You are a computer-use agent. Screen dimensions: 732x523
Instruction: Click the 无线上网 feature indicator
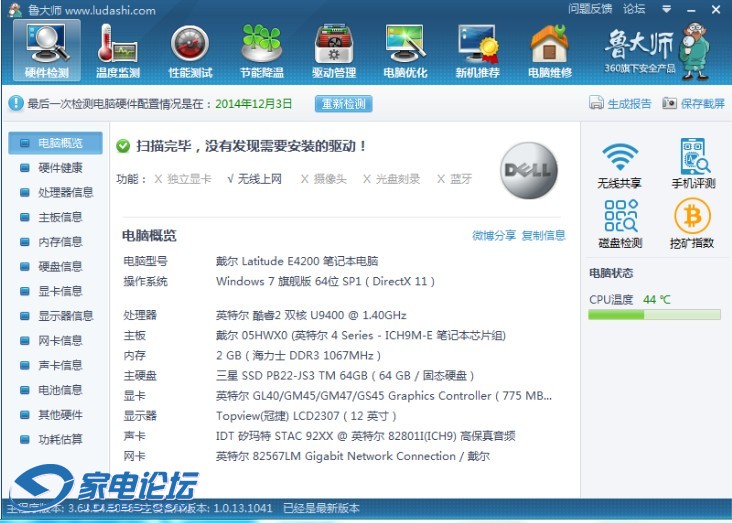coord(254,179)
